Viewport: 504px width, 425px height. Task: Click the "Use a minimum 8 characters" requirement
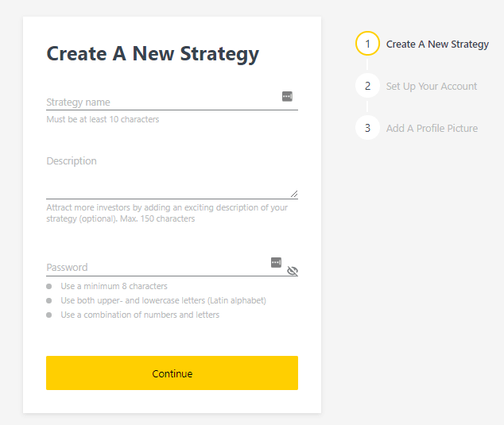(x=114, y=286)
